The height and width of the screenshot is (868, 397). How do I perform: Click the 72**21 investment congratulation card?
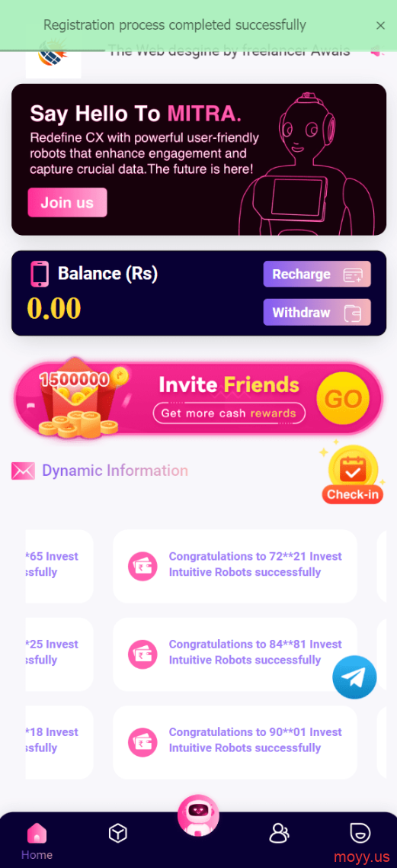click(x=235, y=566)
